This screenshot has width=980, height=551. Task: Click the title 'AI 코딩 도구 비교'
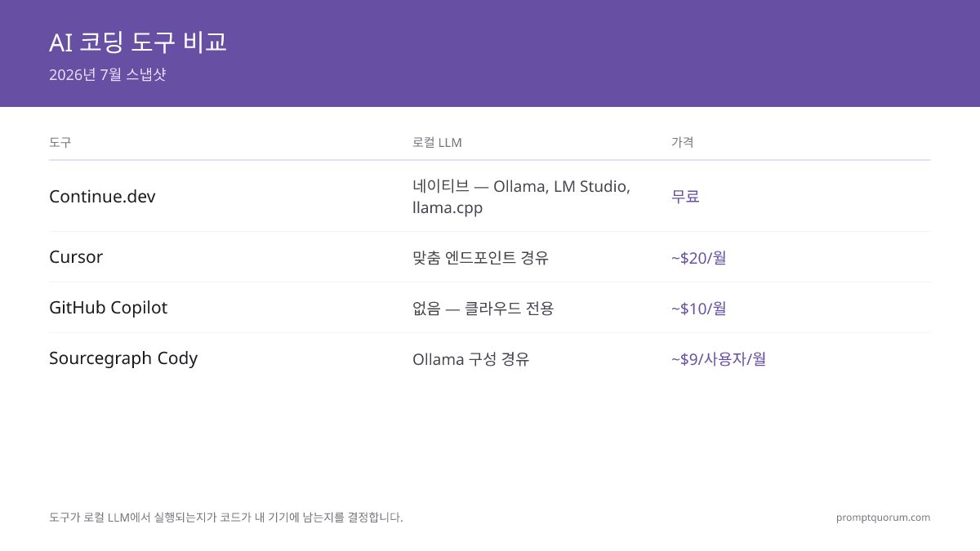pos(138,42)
